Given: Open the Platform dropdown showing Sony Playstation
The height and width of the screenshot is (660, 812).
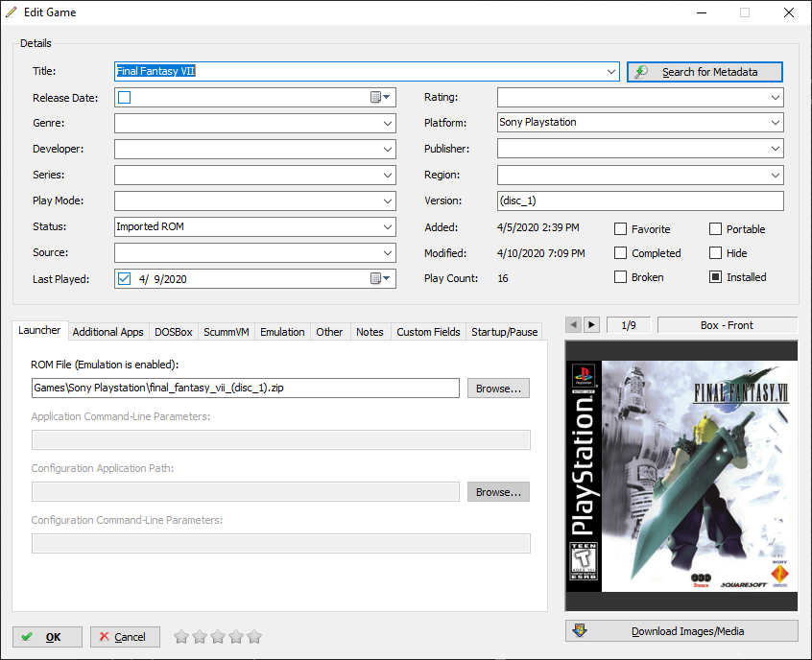Looking at the screenshot, I should [776, 123].
